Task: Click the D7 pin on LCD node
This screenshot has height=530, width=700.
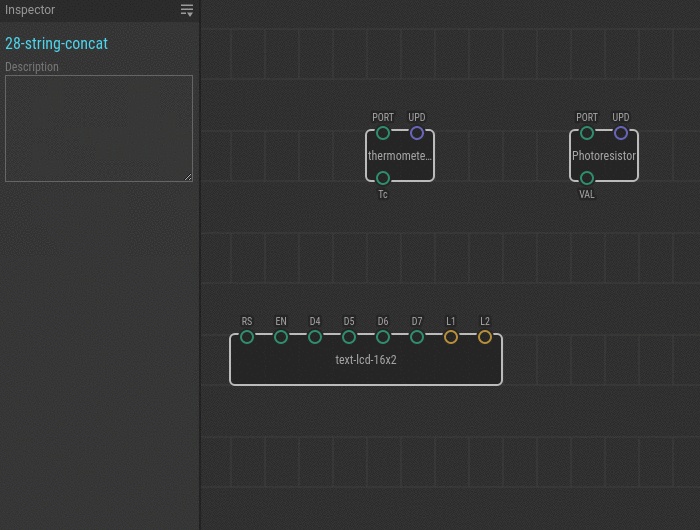Action: (x=417, y=337)
